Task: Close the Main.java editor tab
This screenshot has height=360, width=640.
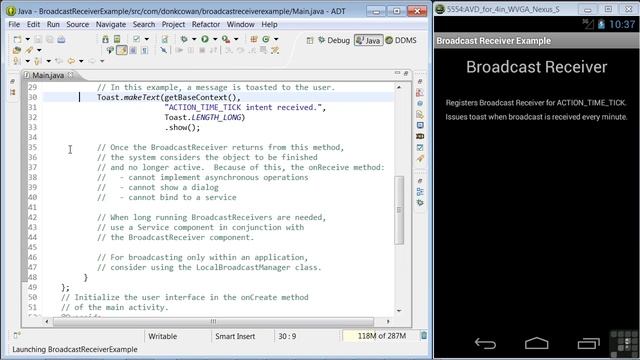Action: click(x=71, y=75)
